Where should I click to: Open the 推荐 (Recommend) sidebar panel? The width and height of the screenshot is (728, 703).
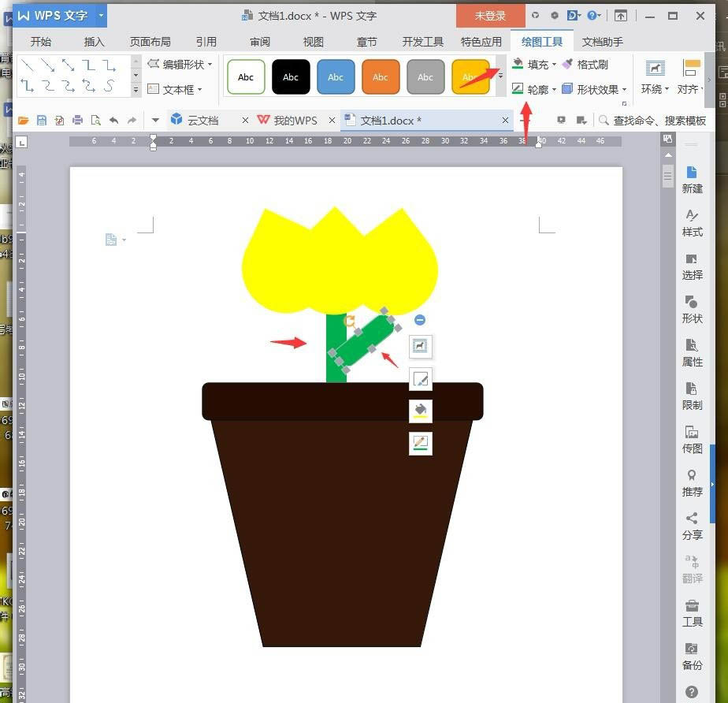692,483
